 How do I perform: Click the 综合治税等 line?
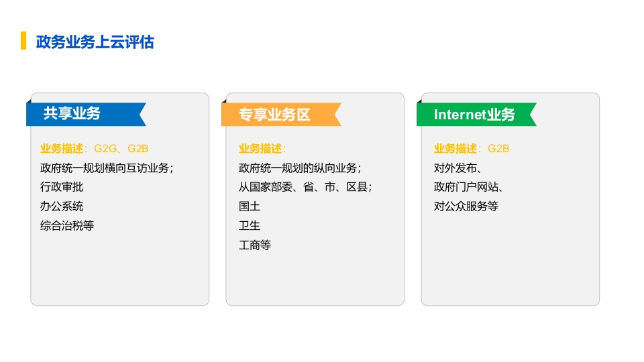tap(67, 225)
